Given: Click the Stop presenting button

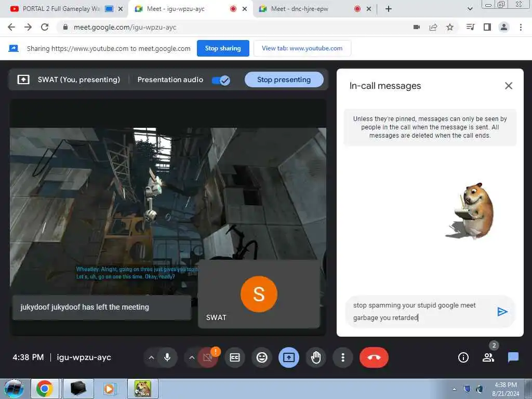Looking at the screenshot, I should (x=284, y=79).
